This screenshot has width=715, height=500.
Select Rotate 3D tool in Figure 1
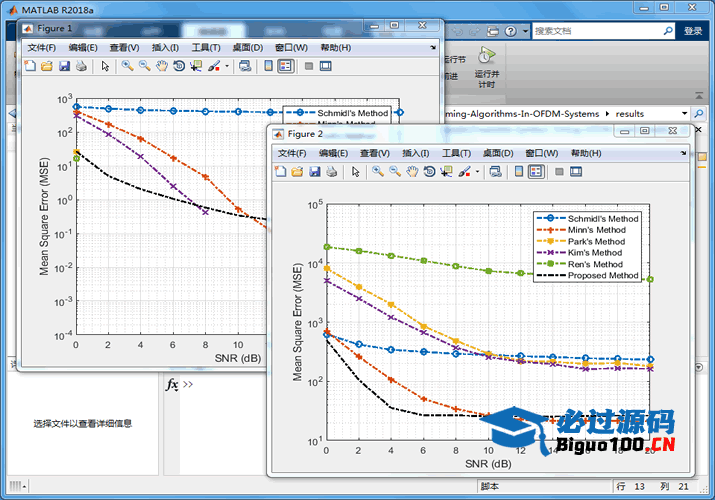pyautogui.click(x=178, y=66)
